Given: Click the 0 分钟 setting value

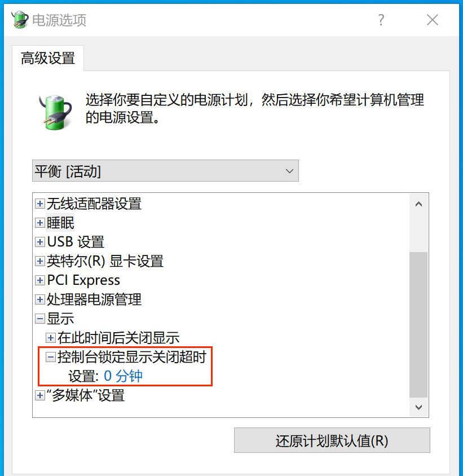Looking at the screenshot, I should click(123, 376).
